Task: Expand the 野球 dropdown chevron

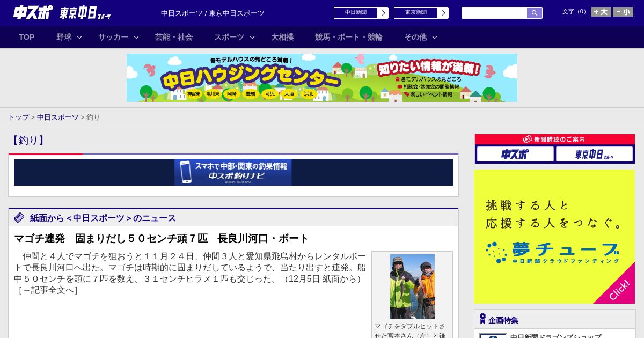Action: 79,37
